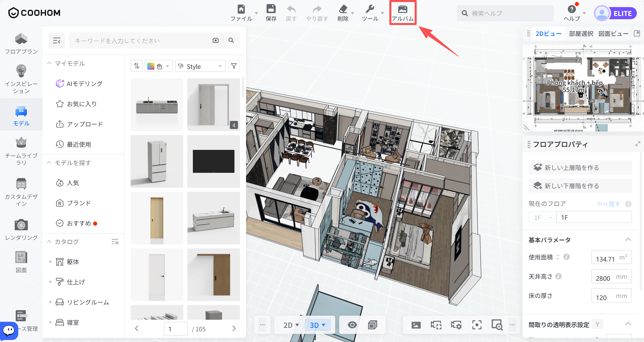The height and width of the screenshot is (342, 644).
Task: Expand the フロアプロパティ panel arrows icon
Action: click(638, 144)
